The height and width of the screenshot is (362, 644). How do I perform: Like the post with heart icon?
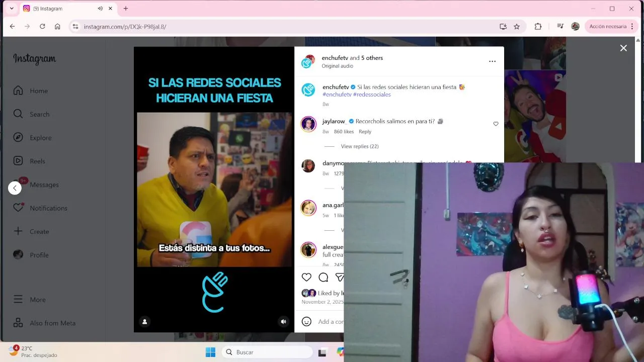point(306,277)
